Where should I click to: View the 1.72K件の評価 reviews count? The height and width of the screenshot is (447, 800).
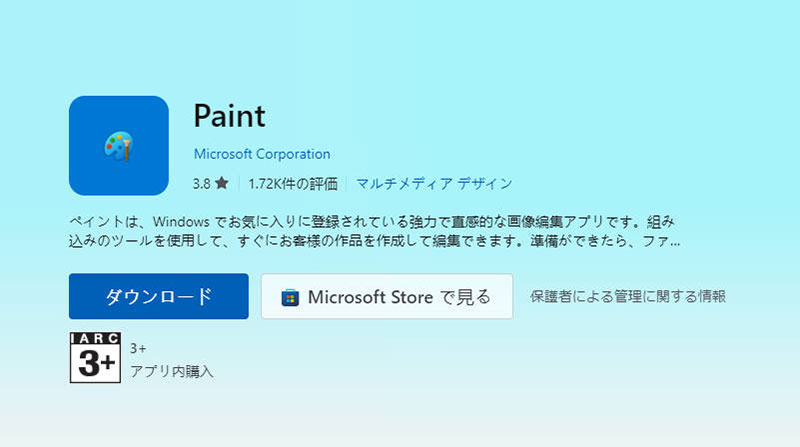coord(293,184)
